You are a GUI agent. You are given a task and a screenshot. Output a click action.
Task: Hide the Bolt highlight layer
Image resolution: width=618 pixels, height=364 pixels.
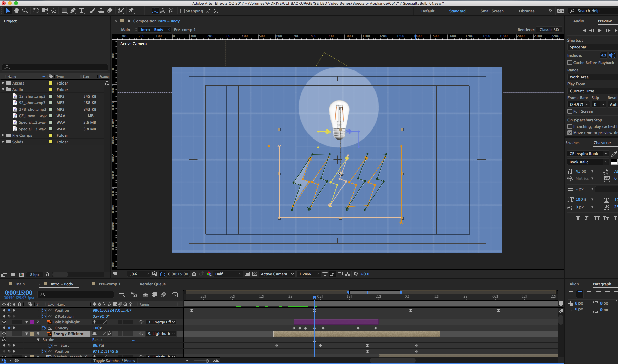pos(4,322)
